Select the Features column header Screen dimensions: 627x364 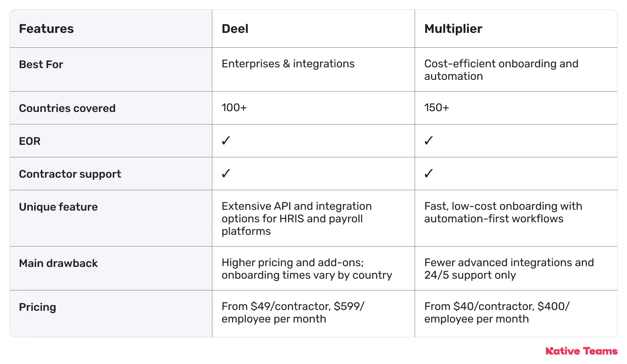[46, 29]
